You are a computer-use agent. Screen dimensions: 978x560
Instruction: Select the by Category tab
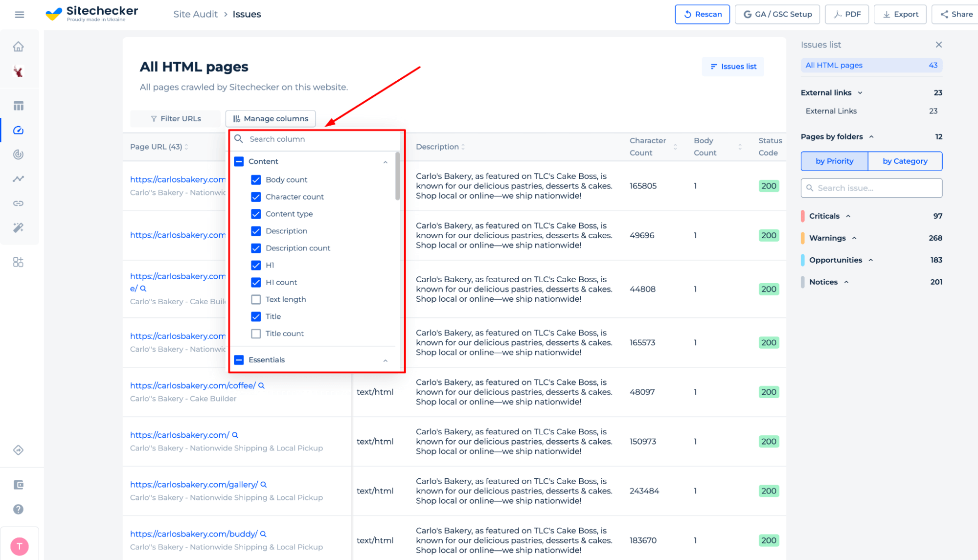[x=906, y=161]
